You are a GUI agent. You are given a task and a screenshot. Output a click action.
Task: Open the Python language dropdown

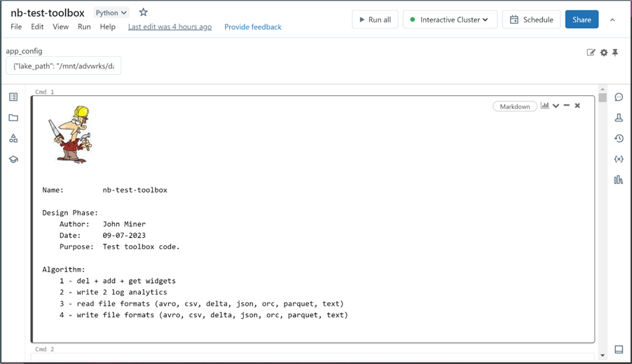coord(111,13)
